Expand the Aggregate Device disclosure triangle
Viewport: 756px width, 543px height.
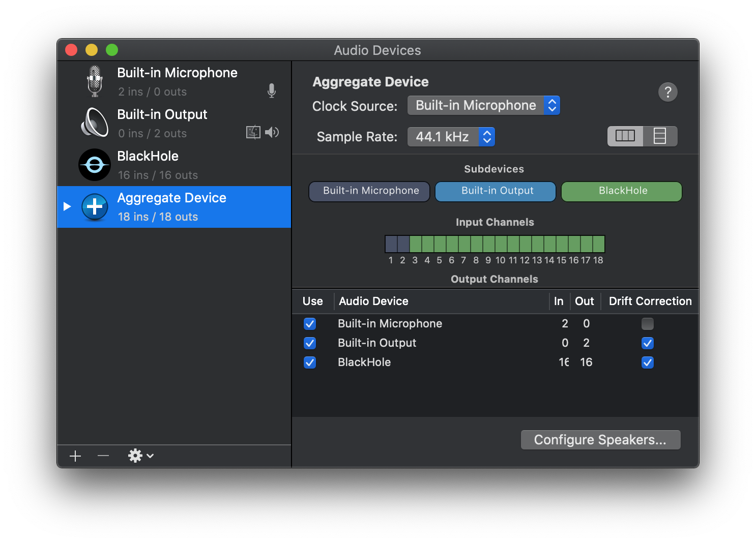[x=67, y=206]
